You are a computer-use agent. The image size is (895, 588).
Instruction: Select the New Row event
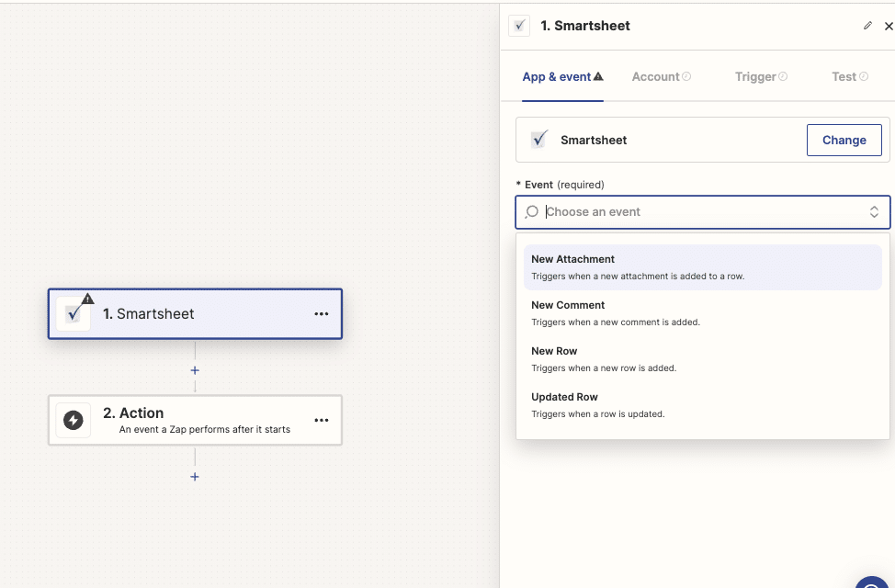coord(703,359)
